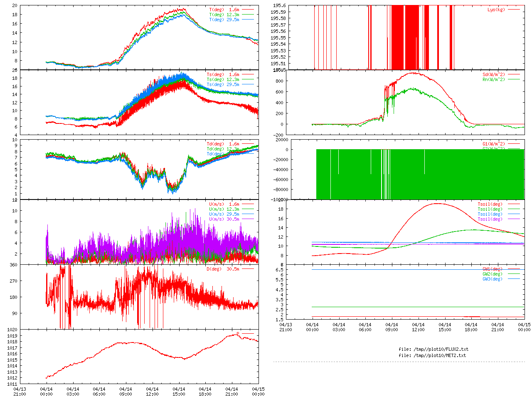Click the 'T(deg) 12.3m' legend label
The image size is (532, 399).
click(x=224, y=15)
